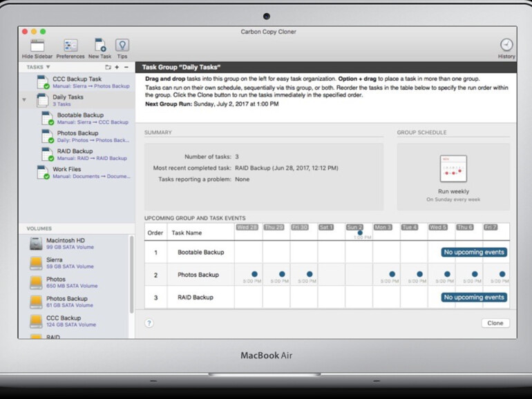
Task: Select Photos Backup task in sidebar
Action: tap(77, 136)
